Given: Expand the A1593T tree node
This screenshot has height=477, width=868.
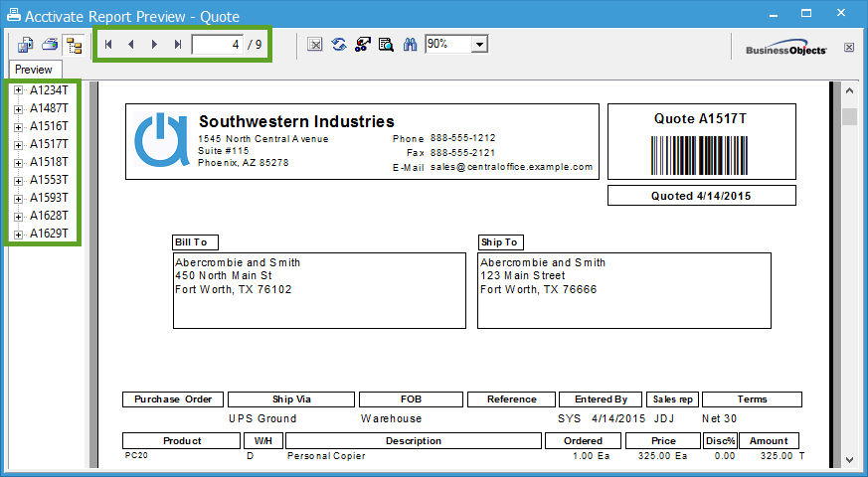Looking at the screenshot, I should (18, 198).
